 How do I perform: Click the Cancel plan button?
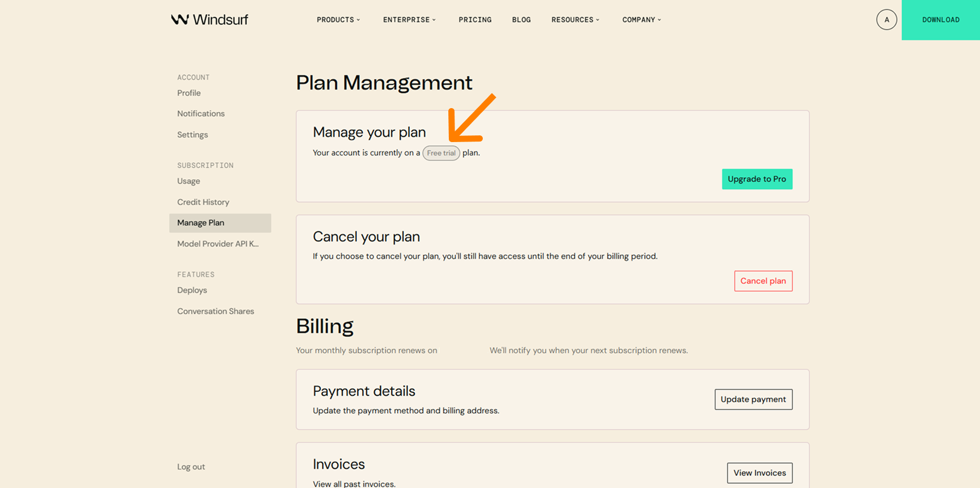(763, 281)
